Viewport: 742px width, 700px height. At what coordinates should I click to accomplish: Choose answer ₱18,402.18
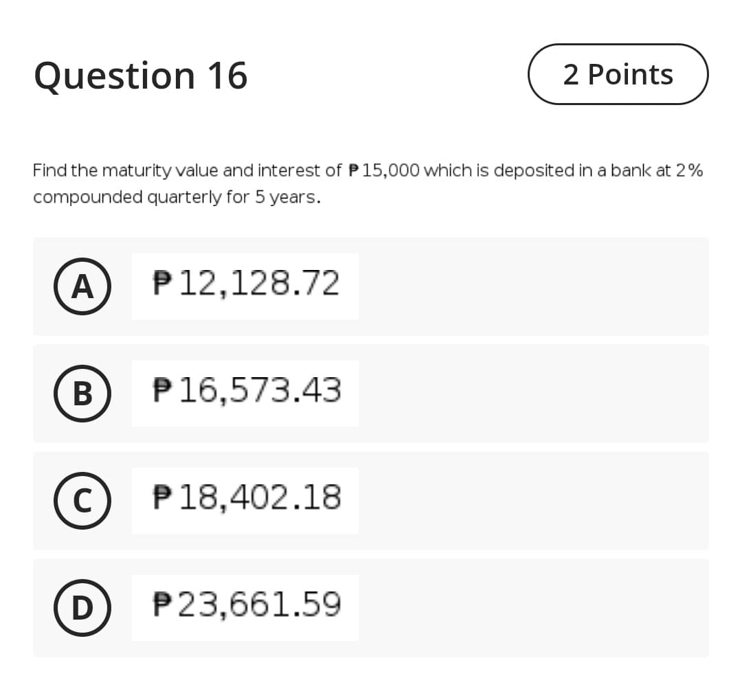245,499
